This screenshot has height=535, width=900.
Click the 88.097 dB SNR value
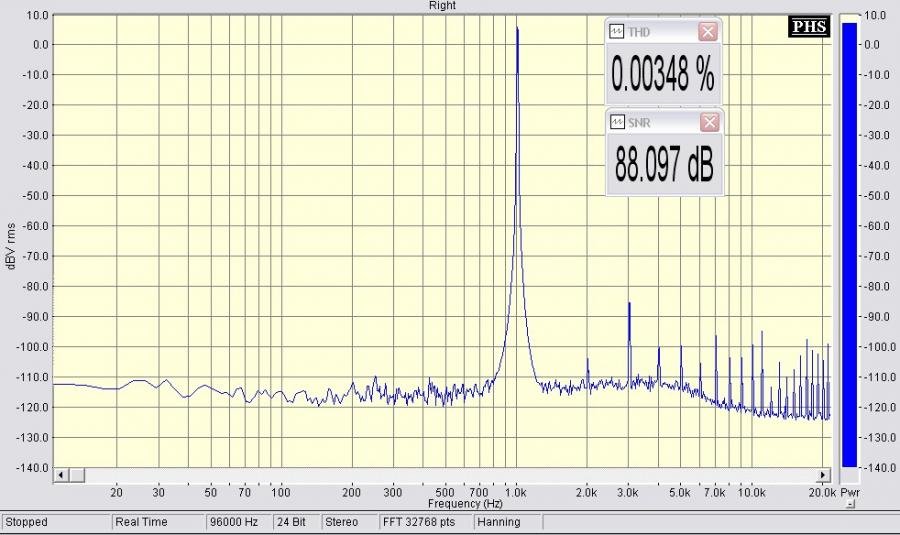coord(662,167)
